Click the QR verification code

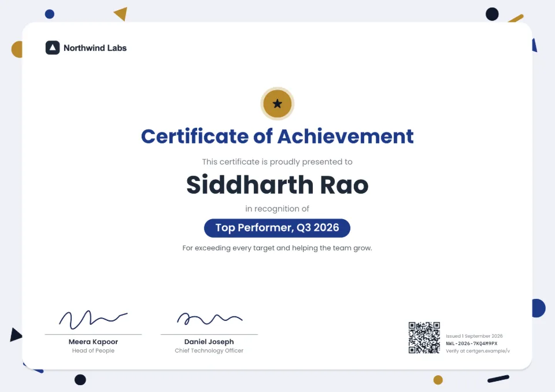tap(424, 338)
